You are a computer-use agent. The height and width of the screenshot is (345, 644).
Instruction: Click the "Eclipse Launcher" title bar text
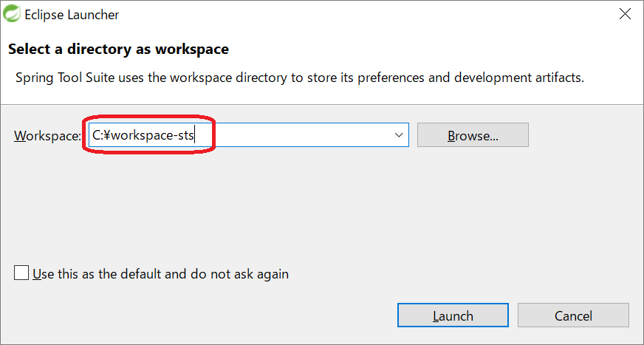click(x=74, y=15)
